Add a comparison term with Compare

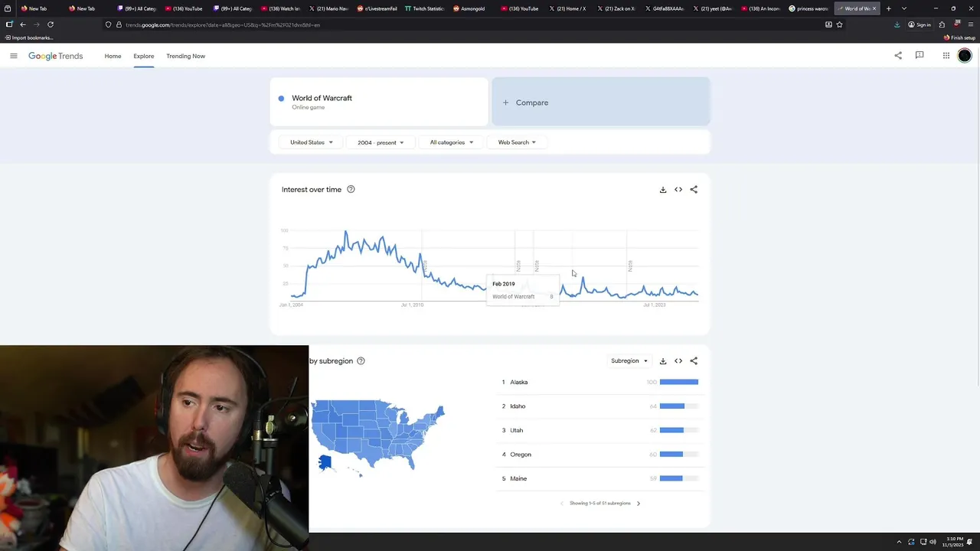[601, 102]
